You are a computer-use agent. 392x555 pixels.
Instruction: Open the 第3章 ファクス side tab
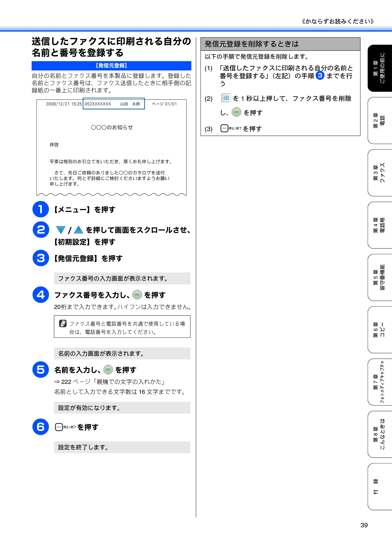(x=380, y=173)
